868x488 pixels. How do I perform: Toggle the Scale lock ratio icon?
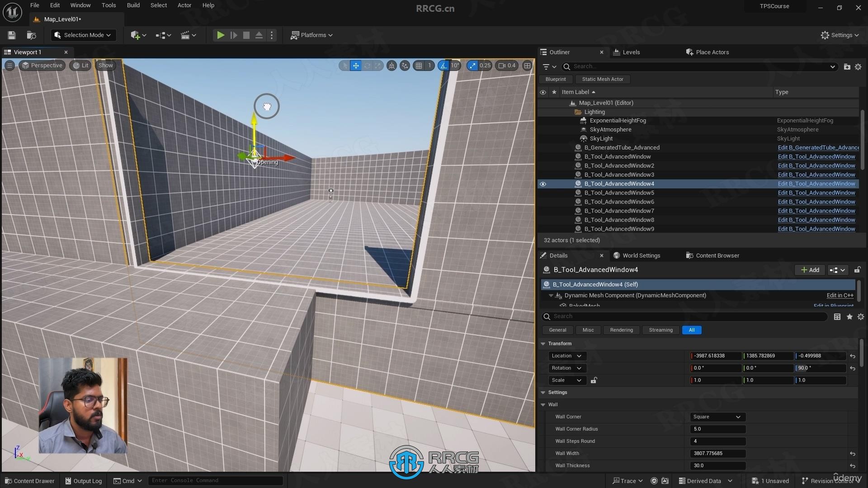(x=594, y=380)
